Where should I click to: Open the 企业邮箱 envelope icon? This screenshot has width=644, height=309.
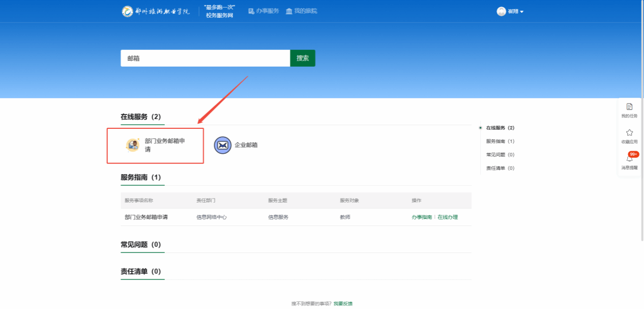coord(222,145)
